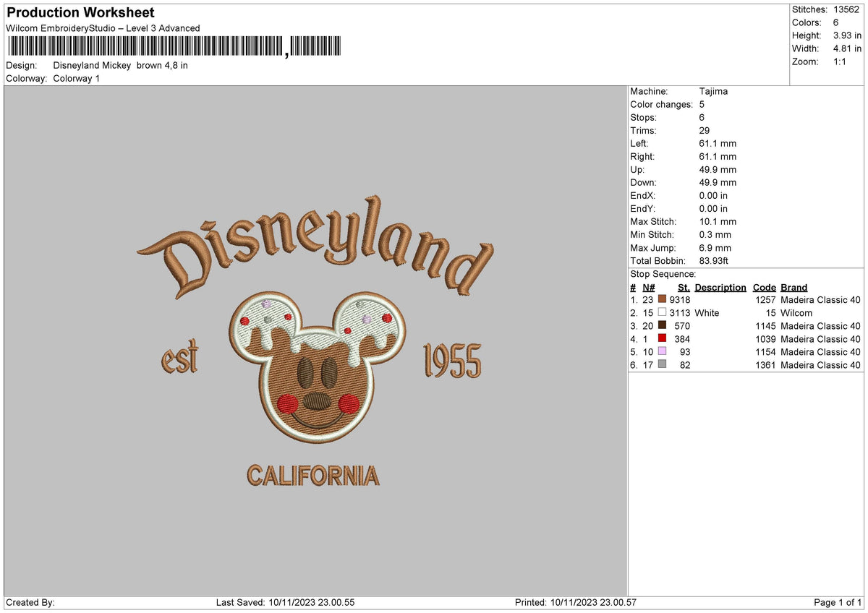The image size is (868, 613).
Task: Click stitch count 570 in stop 3
Action: tap(682, 326)
